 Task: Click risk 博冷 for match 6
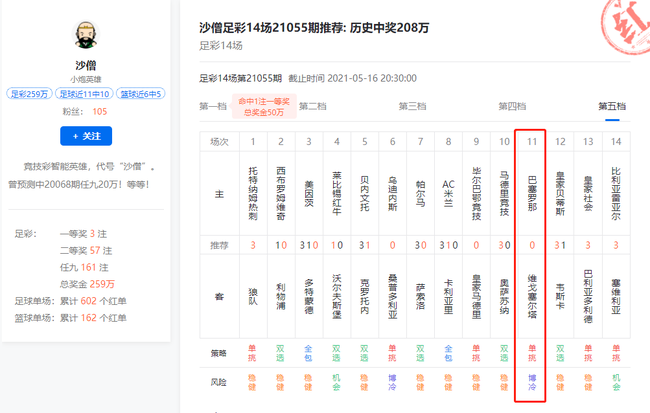pos(392,382)
